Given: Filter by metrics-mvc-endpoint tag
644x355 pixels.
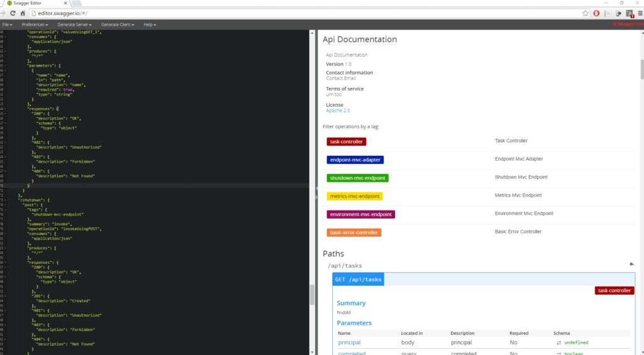Looking at the screenshot, I should click(x=355, y=196).
